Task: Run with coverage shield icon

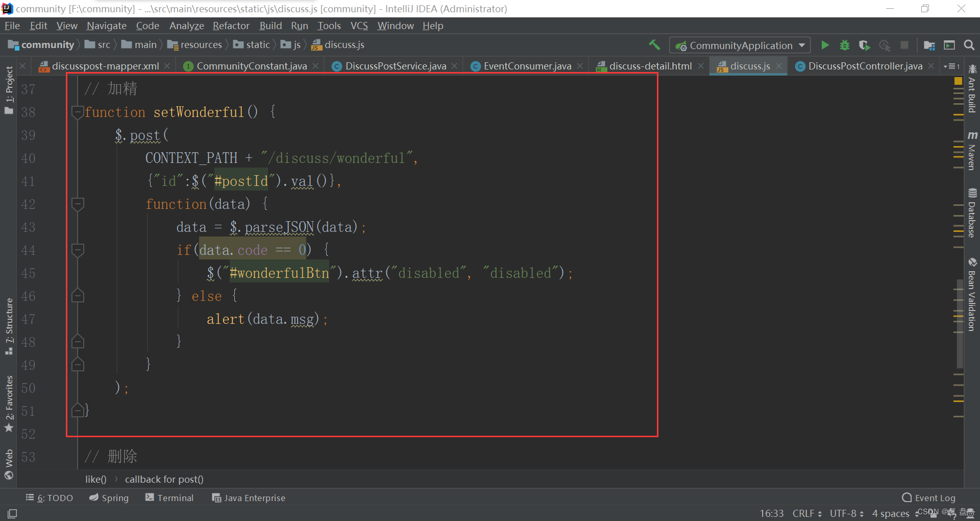Action: [x=864, y=45]
